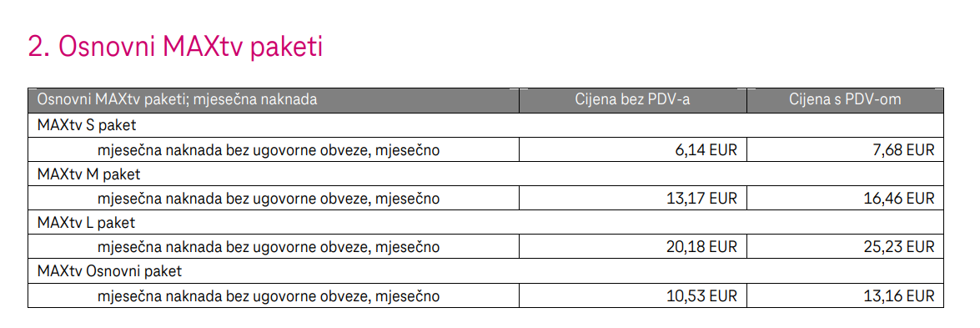980x328 pixels.
Task: Select the "MAXtv L paket" row
Action: pyautogui.click(x=485, y=222)
